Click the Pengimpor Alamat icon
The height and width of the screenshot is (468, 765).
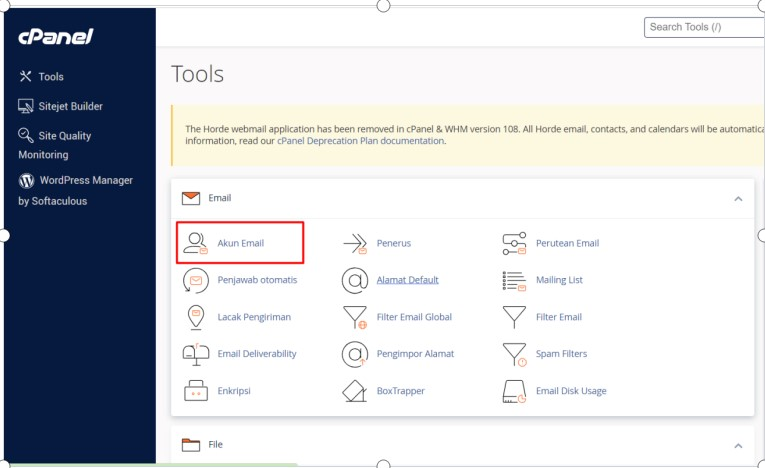[x=355, y=354]
